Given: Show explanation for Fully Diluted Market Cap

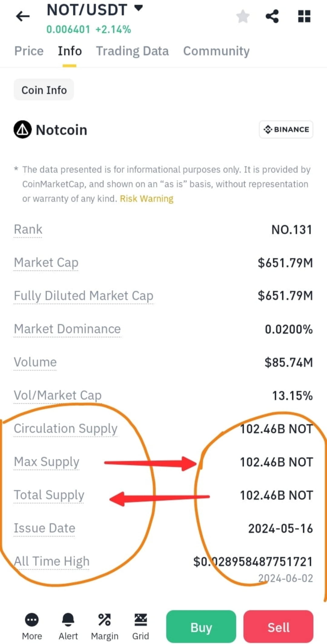Looking at the screenshot, I should click(84, 296).
